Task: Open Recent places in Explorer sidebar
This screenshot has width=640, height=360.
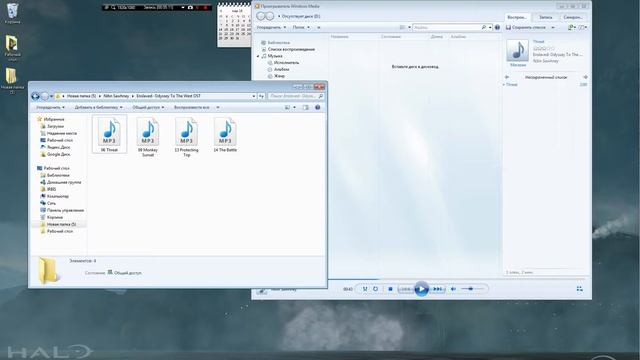Action: (x=58, y=133)
